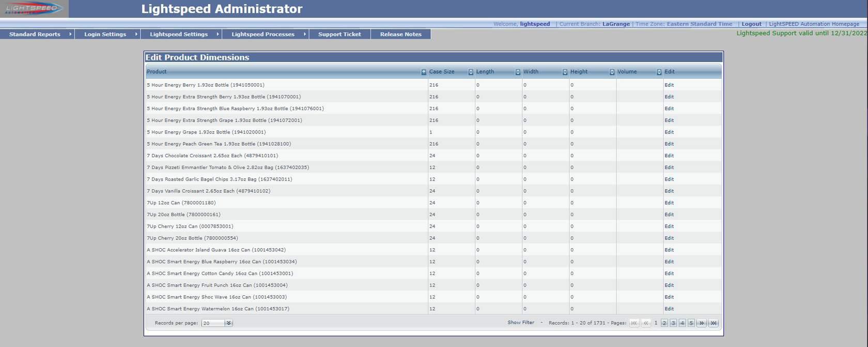
Task: Edit 5 Hour Energy Peach Green Tea row
Action: click(x=669, y=144)
